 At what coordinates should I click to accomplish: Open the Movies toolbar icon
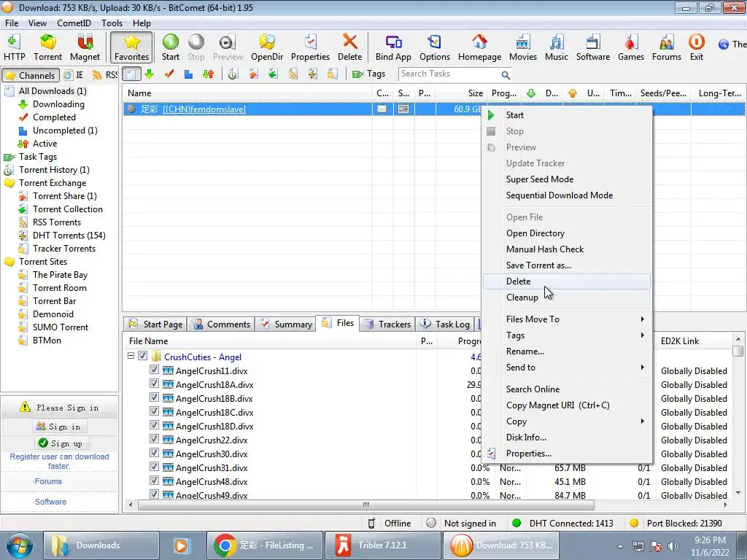tap(522, 47)
